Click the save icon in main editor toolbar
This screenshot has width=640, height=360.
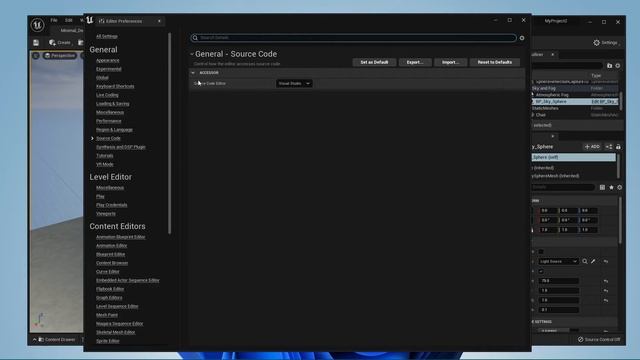point(36,42)
